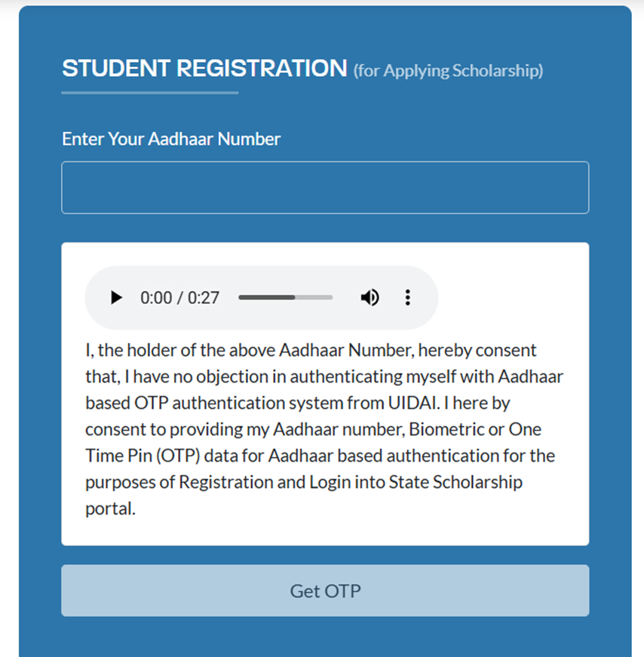Click the '(for Applying Scholarship)' subtitle
This screenshot has height=657, width=644.
pyautogui.click(x=448, y=71)
